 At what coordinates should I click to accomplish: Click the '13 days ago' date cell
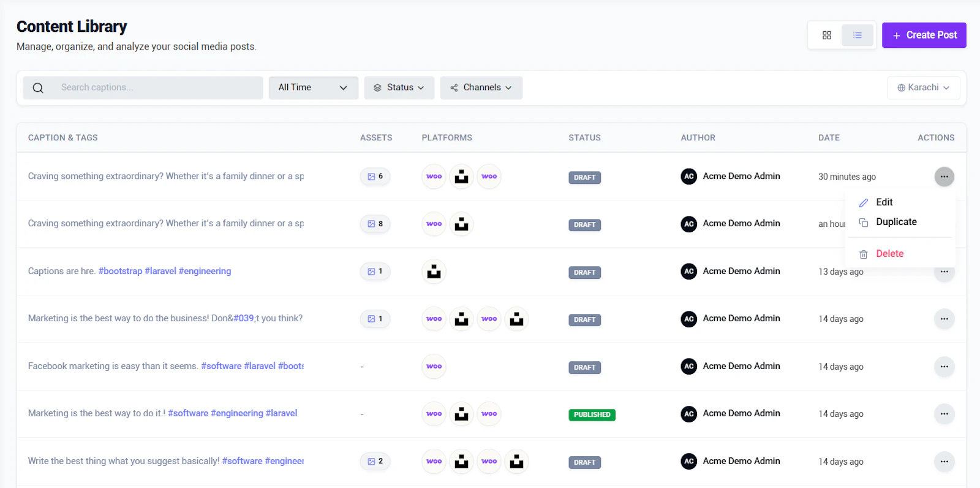pos(840,272)
